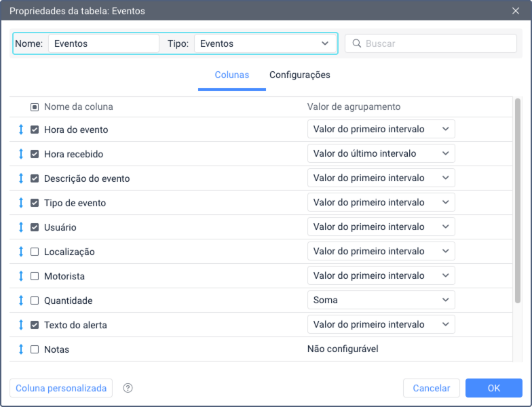Click the search magnifier icon in Buscar

pyautogui.click(x=357, y=43)
